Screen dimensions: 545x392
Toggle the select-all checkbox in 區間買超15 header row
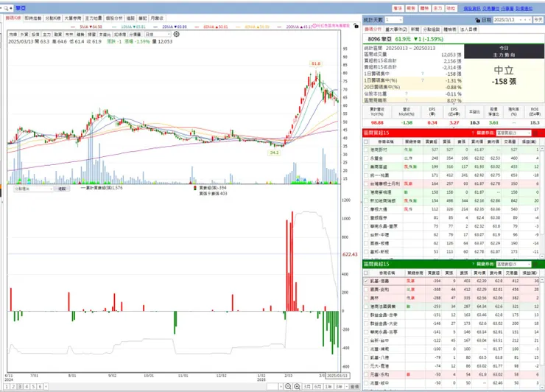click(366, 141)
